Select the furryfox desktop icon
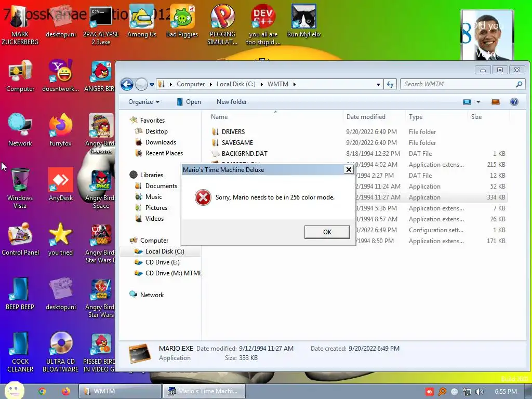 tap(60, 130)
